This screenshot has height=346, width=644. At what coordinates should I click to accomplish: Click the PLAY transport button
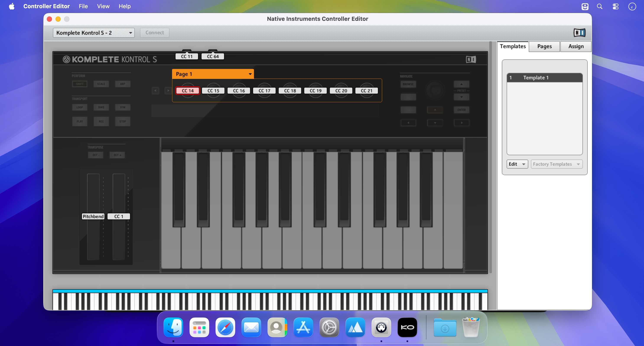pyautogui.click(x=80, y=121)
